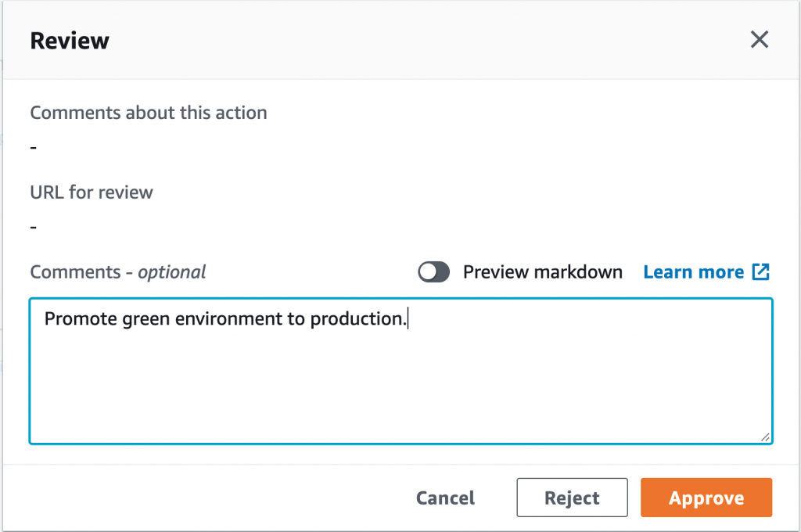
Task: Click the external link icon beside Learn more
Action: pyautogui.click(x=760, y=272)
